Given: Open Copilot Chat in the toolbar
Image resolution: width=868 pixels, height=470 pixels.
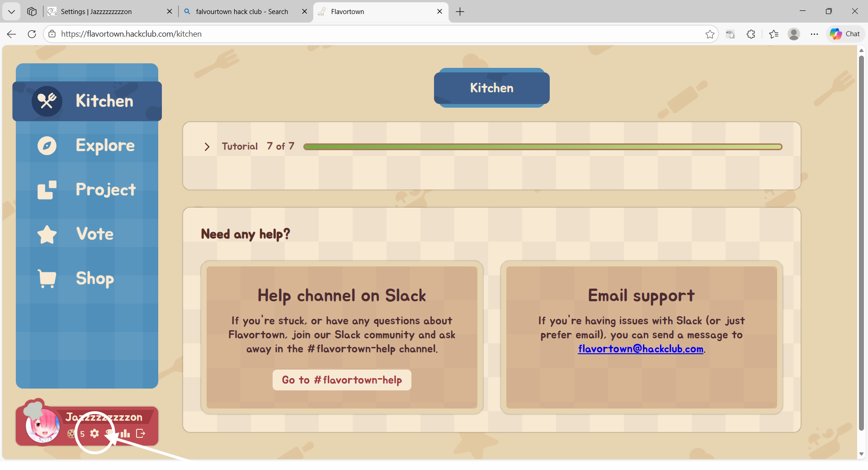Looking at the screenshot, I should pos(845,34).
